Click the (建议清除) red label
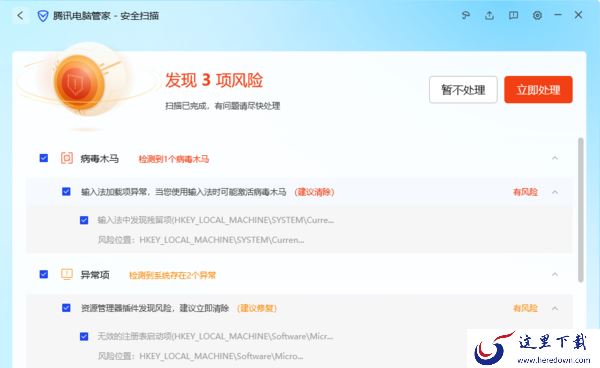Image resolution: width=600 pixels, height=368 pixels. click(x=315, y=192)
